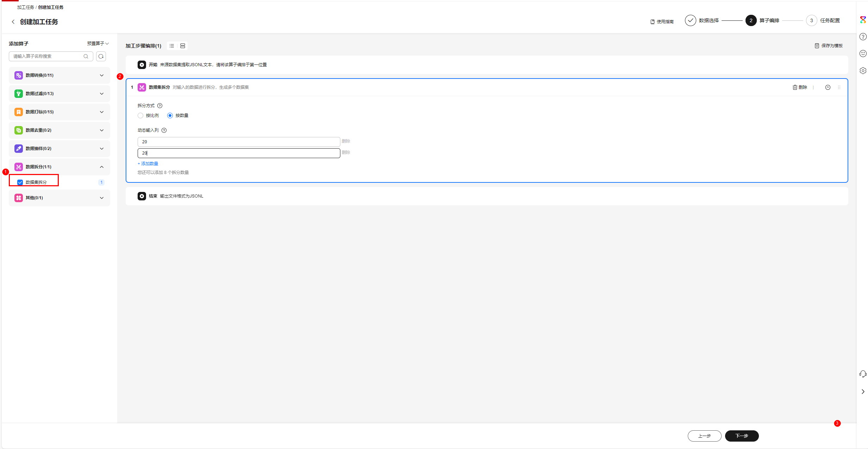Switch to card view layout icon

183,46
